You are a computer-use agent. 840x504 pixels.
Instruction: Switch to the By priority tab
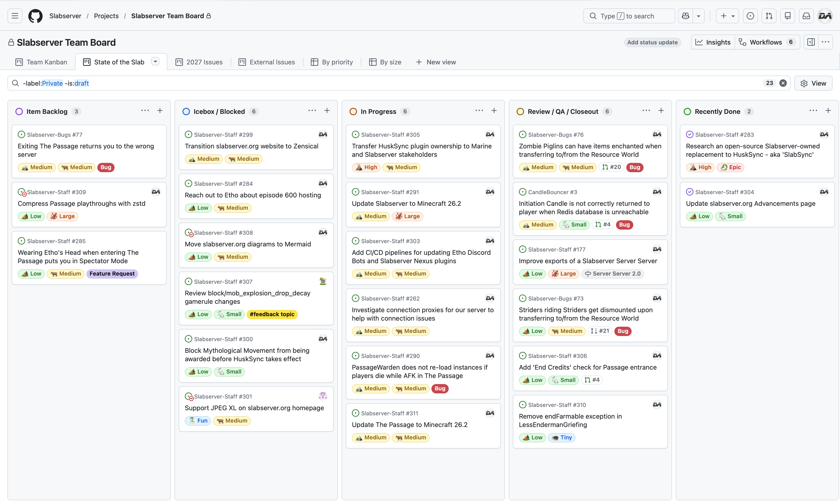coord(332,62)
